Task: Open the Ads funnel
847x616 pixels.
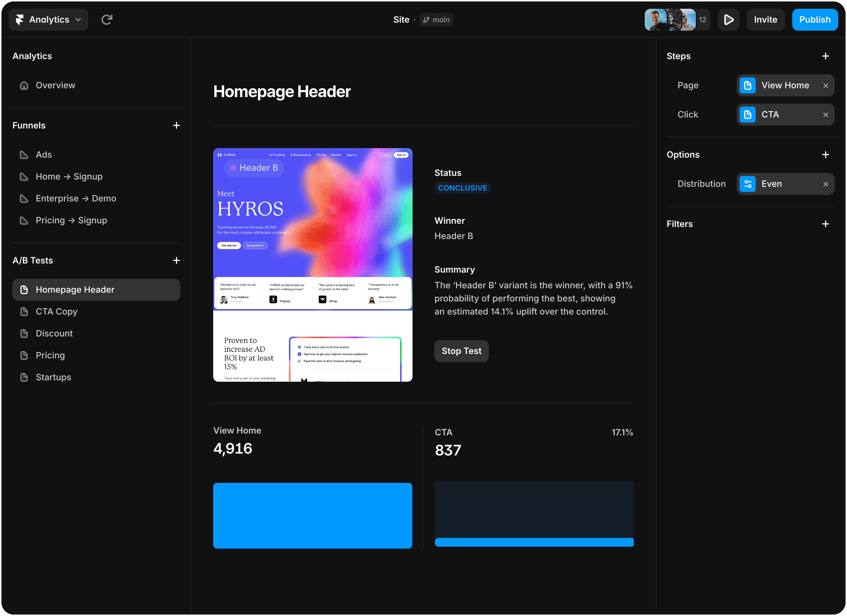Action: coord(96,155)
